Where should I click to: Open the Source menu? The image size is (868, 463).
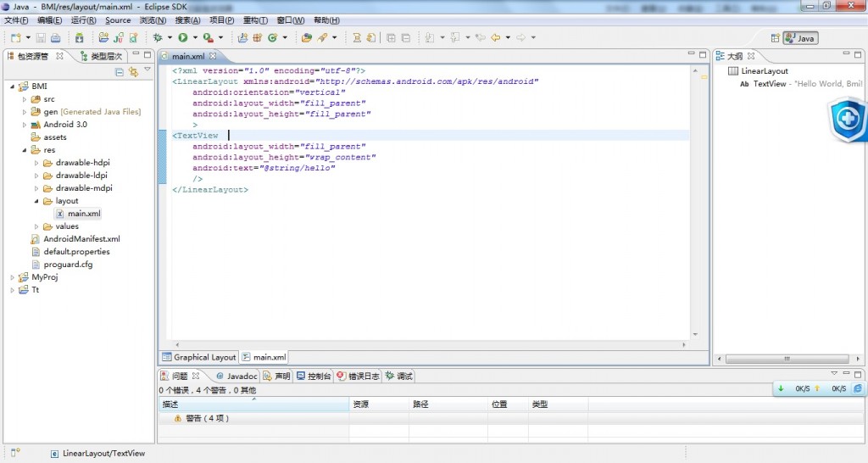coord(118,20)
